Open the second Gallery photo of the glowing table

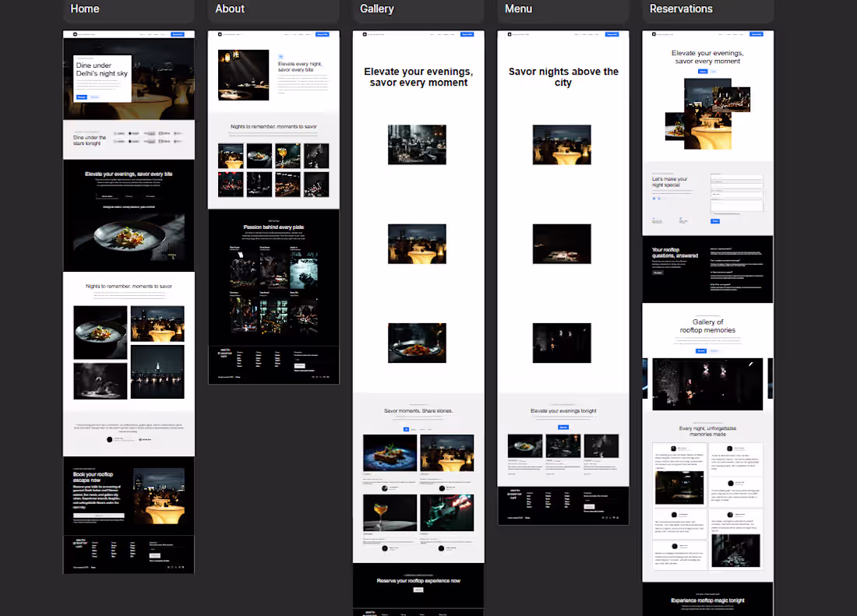[417, 244]
